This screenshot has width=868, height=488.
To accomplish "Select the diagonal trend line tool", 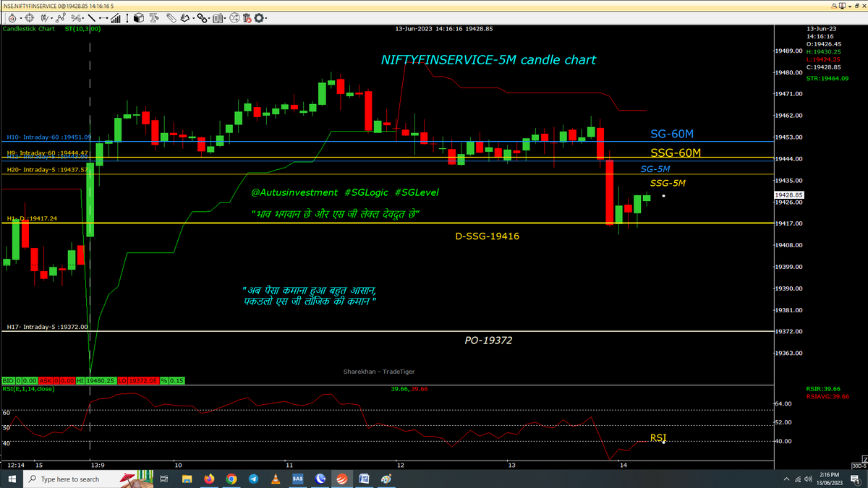I will coord(91,18).
